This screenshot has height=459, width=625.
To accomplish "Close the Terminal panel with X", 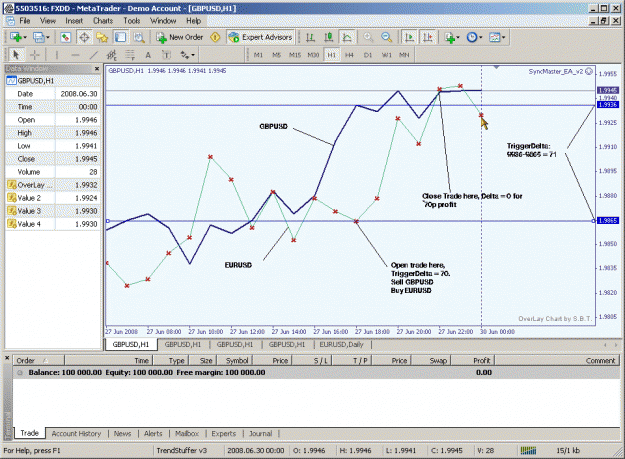I will click(x=7, y=358).
